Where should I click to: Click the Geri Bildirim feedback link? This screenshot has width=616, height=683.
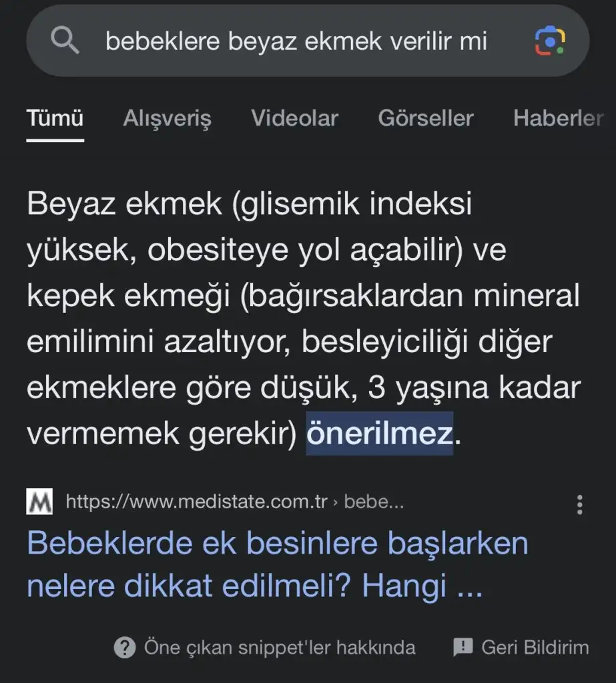pyautogui.click(x=535, y=647)
